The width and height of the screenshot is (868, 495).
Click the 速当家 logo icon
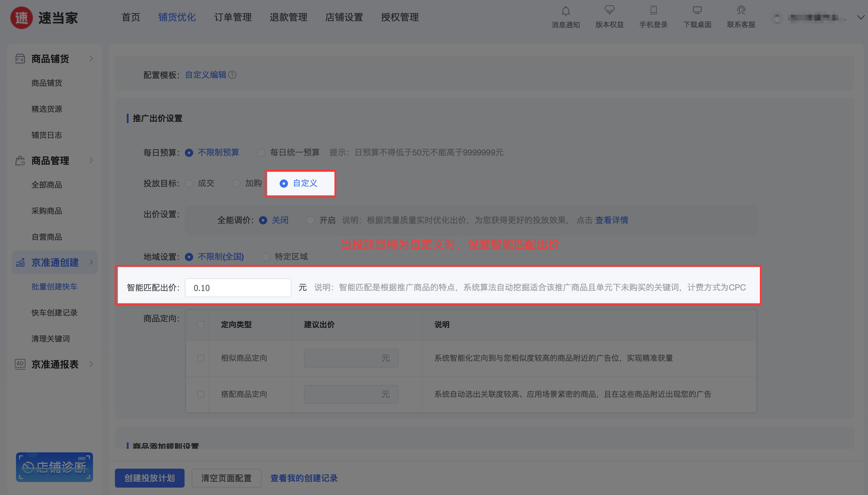(21, 18)
